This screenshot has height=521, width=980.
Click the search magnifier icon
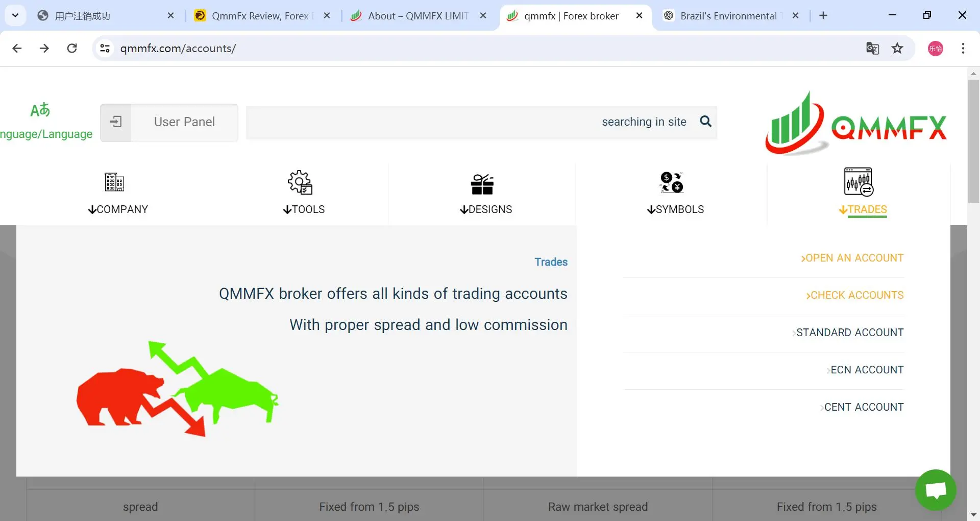705,122
